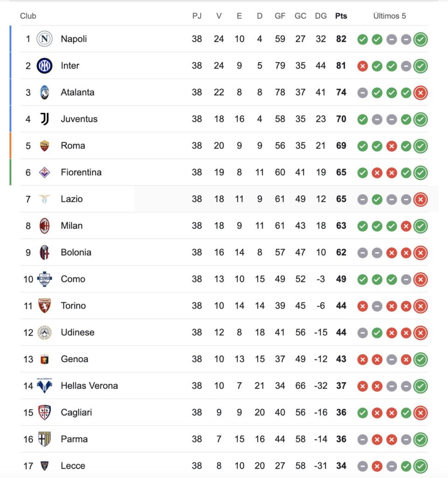Click the Como club crest
The width and height of the screenshot is (448, 478).
click(44, 279)
